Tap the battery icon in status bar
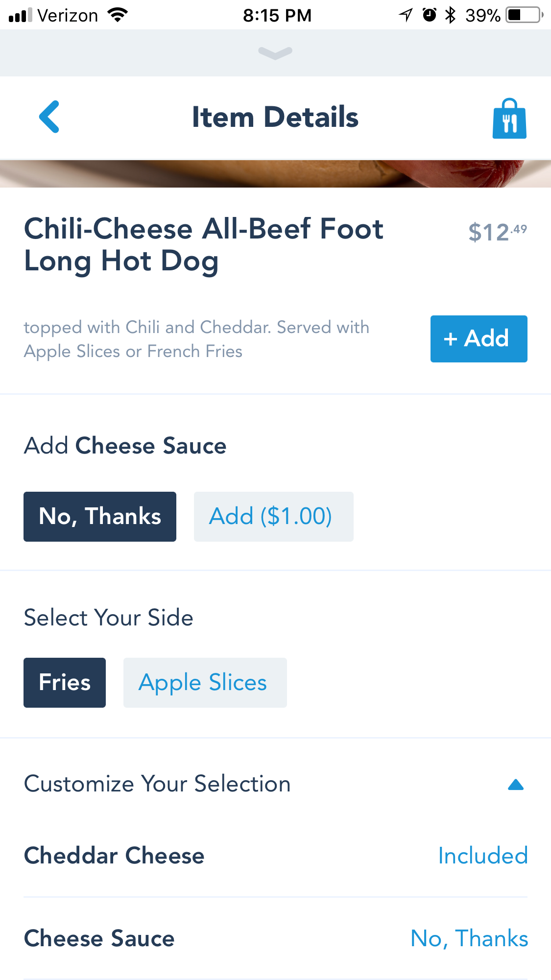The image size is (551, 980). 524,15
